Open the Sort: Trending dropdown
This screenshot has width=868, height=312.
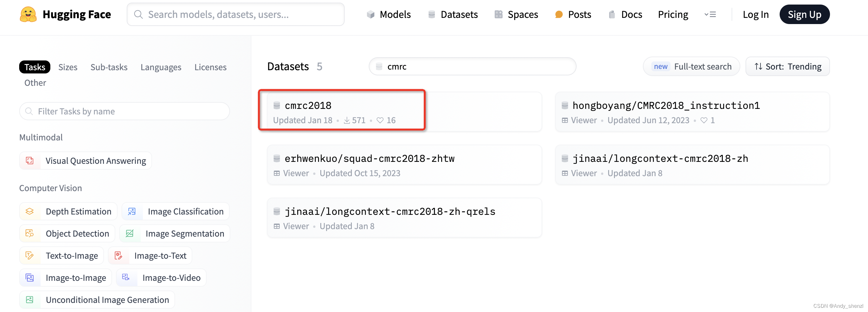(788, 66)
